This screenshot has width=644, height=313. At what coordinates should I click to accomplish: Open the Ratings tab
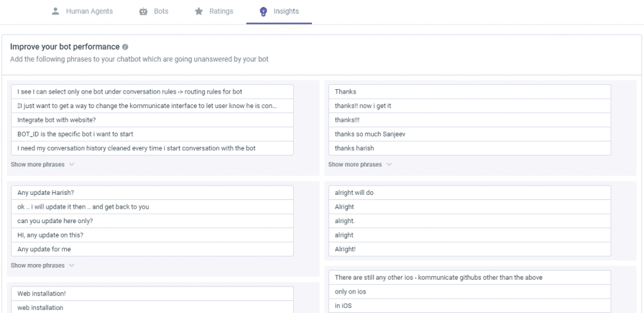point(214,11)
